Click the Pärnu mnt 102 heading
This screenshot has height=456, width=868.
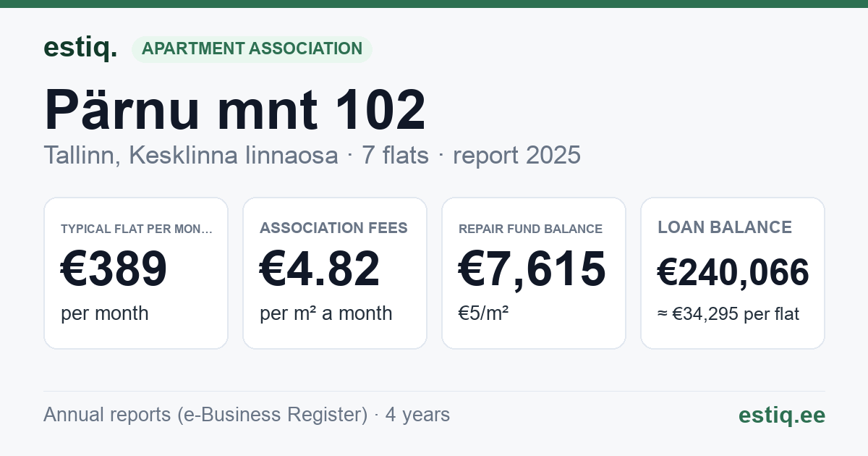tap(235, 110)
